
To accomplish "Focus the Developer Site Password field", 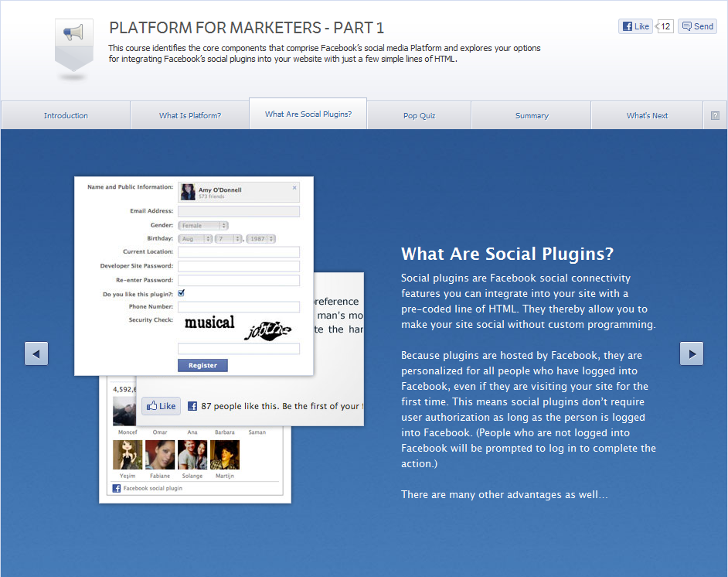I will (x=239, y=266).
